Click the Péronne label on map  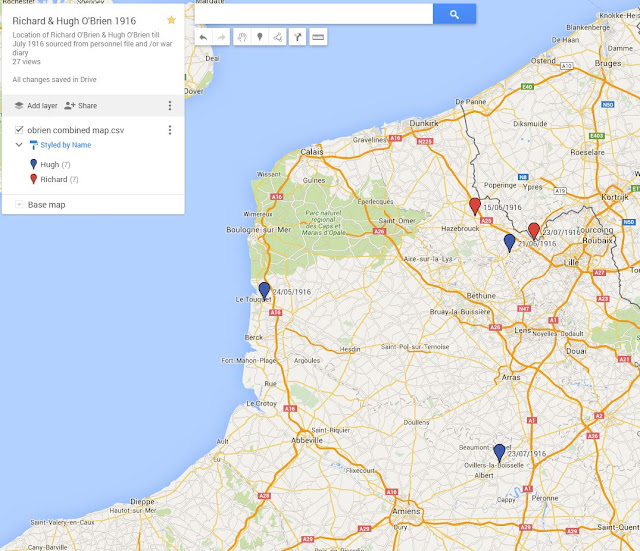click(545, 498)
